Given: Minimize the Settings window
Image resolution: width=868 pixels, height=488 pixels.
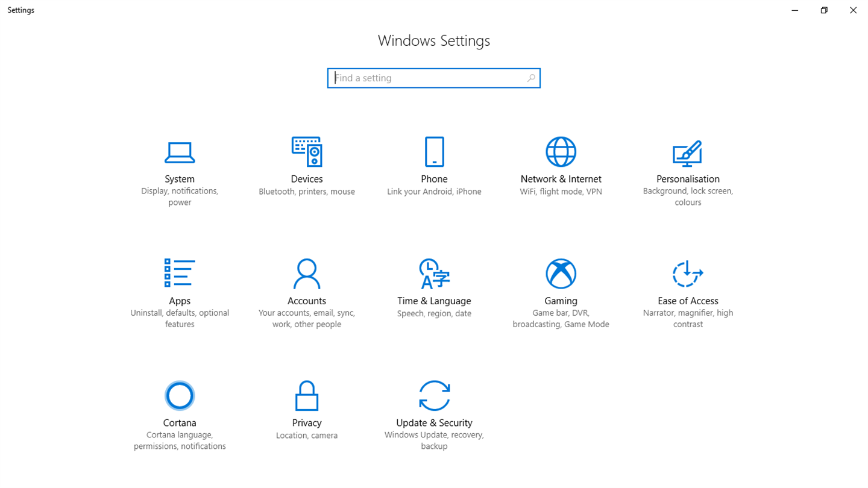Looking at the screenshot, I should [795, 10].
